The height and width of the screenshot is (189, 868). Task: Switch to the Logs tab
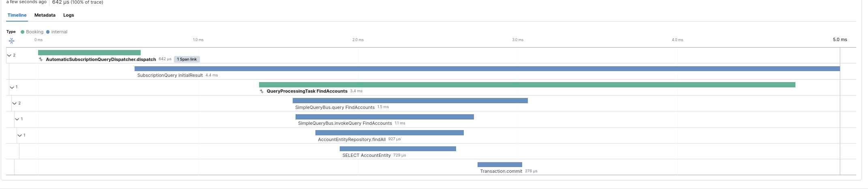pos(69,15)
